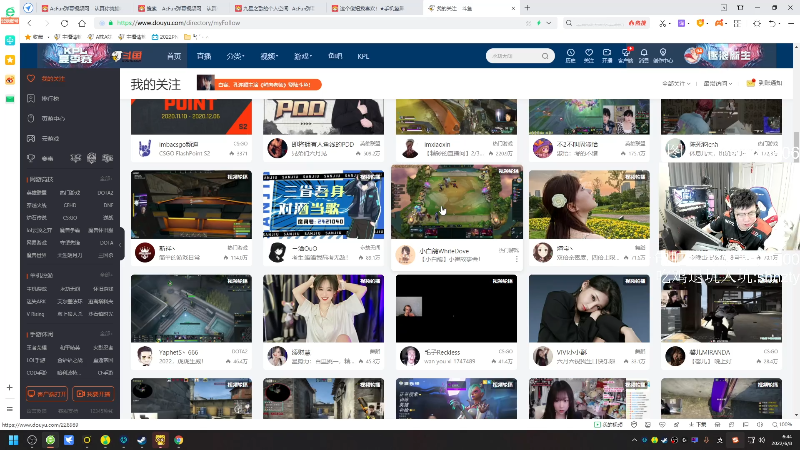Click the start-streaming icon in header

pyautogui.click(x=607, y=55)
